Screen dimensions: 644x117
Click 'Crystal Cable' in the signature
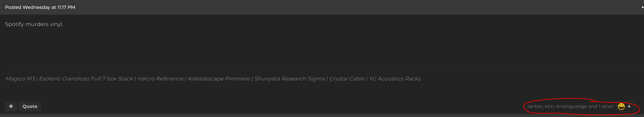coord(347,79)
